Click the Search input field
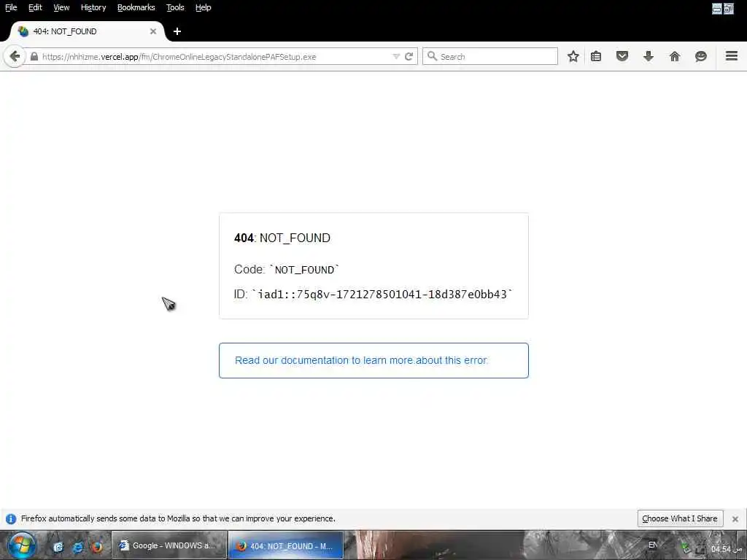This screenshot has width=747, height=560. point(490,56)
